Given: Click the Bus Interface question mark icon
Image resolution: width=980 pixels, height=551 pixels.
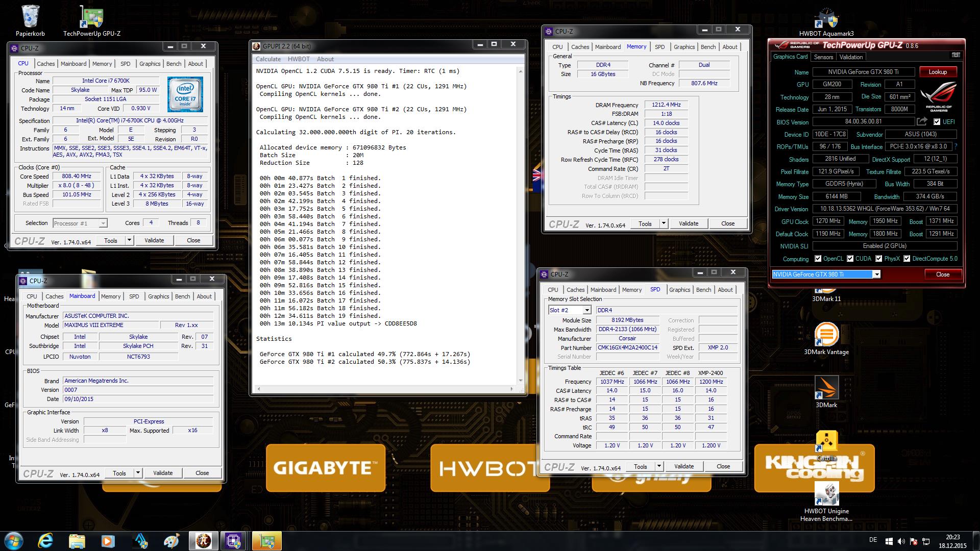Looking at the screenshot, I should point(955,146).
